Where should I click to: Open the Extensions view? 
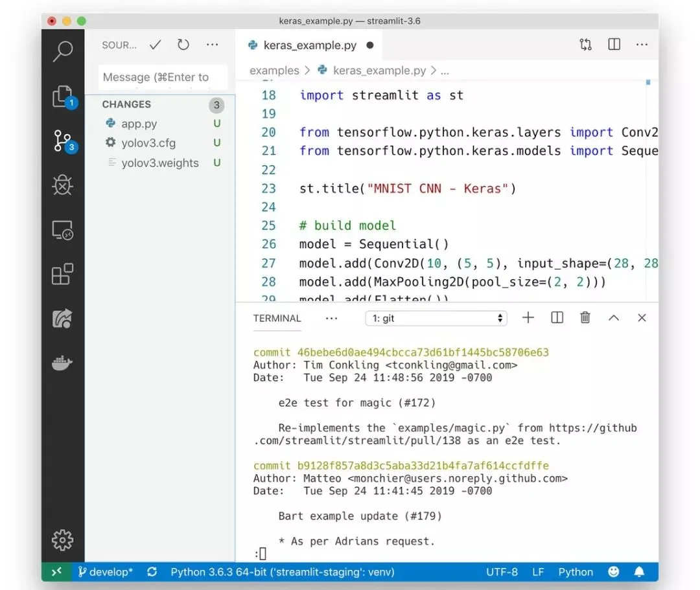pos(62,274)
